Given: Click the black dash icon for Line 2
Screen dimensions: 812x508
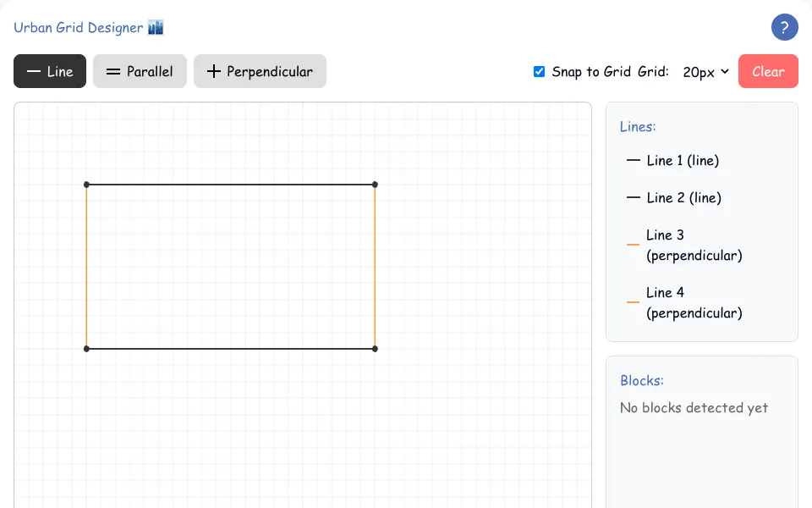Looking at the screenshot, I should [634, 197].
